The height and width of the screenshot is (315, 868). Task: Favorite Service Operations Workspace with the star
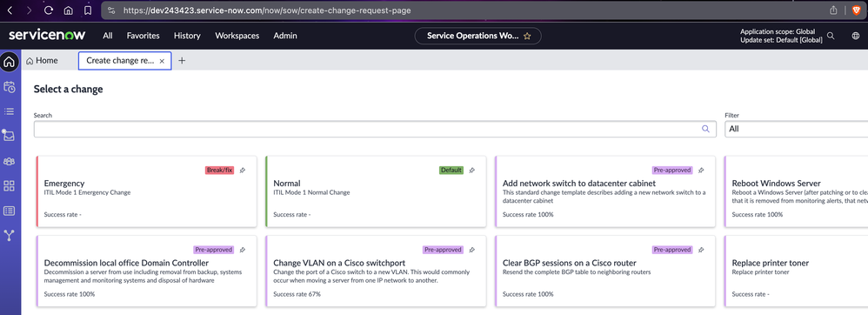(x=528, y=36)
